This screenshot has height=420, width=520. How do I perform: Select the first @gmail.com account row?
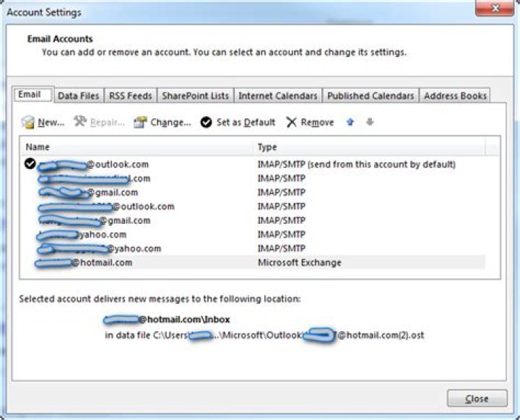(x=253, y=192)
